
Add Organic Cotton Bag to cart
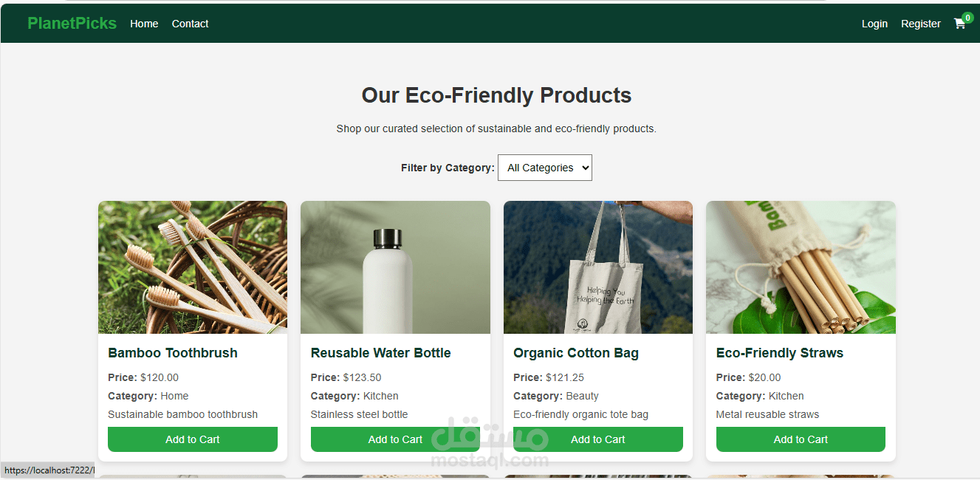click(x=598, y=439)
